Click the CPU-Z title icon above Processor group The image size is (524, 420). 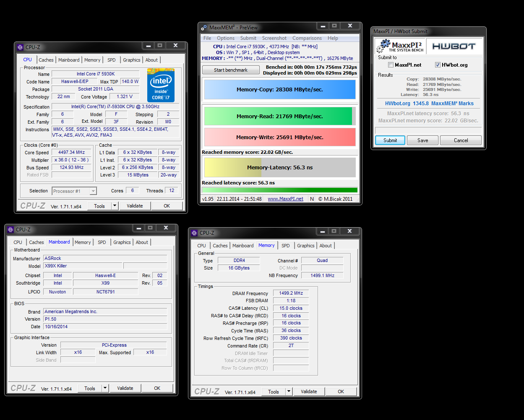(20, 47)
